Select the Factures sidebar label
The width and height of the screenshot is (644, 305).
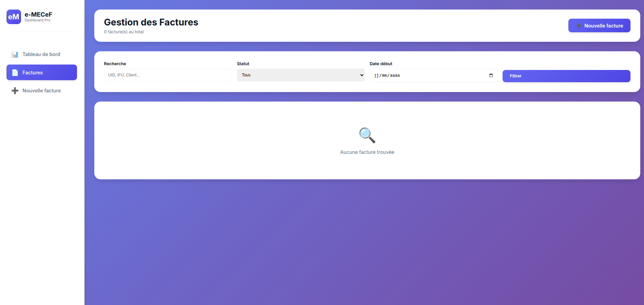point(33,73)
